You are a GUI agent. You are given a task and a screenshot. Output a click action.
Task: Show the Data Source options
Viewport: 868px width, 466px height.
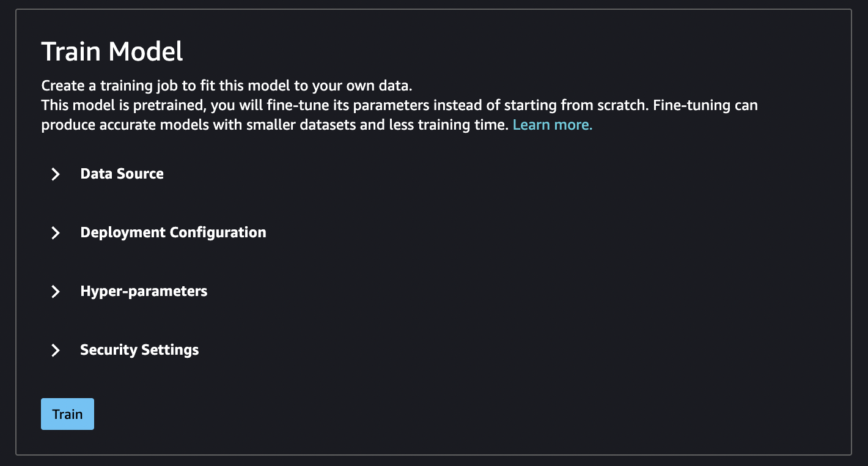pyautogui.click(x=122, y=174)
